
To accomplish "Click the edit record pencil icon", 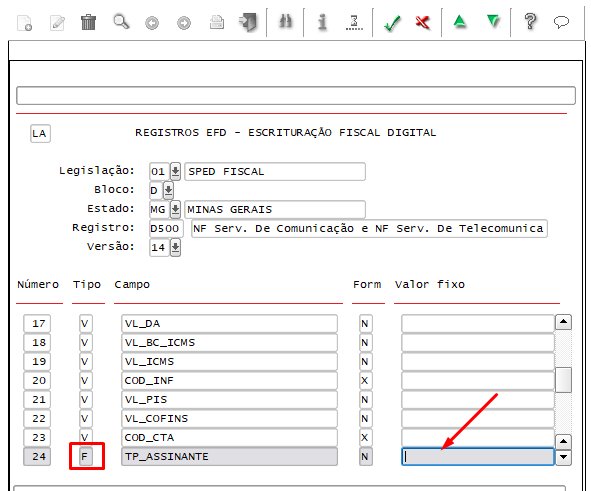I will 57,23.
